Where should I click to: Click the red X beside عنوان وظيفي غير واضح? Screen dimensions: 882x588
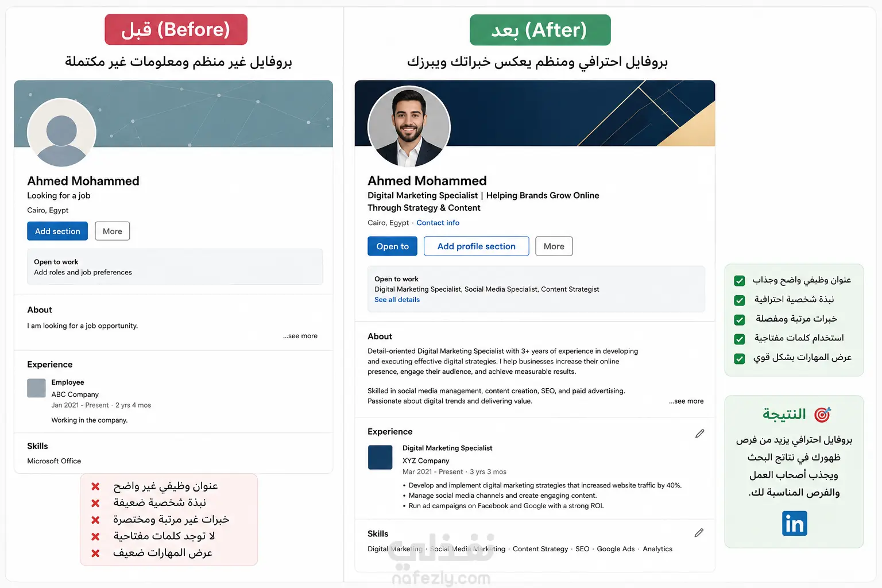coord(95,486)
